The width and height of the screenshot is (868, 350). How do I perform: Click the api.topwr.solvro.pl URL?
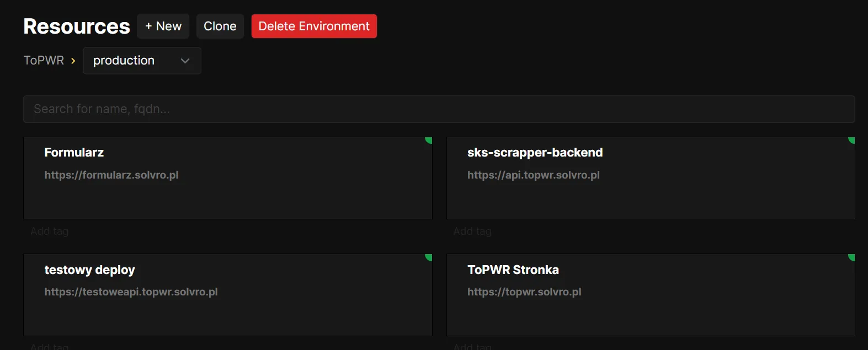click(x=533, y=175)
